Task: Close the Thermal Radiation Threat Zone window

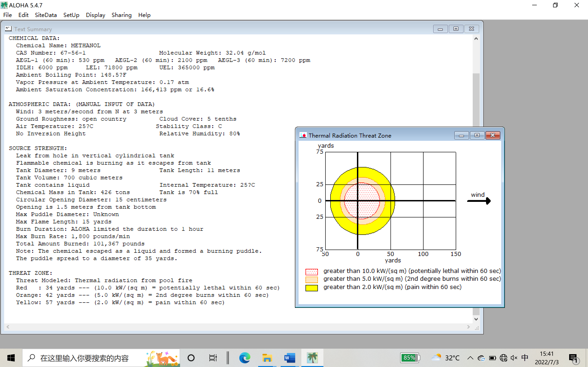Action: 492,135
